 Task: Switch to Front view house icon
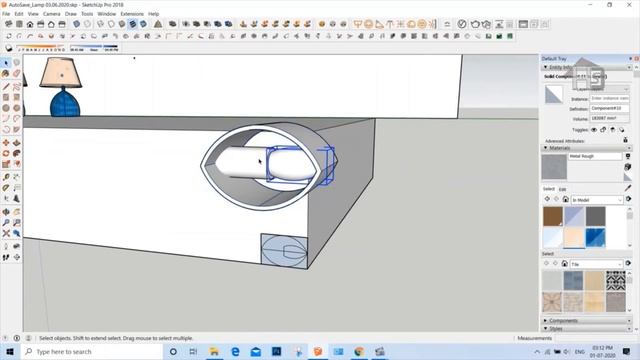click(x=30, y=24)
